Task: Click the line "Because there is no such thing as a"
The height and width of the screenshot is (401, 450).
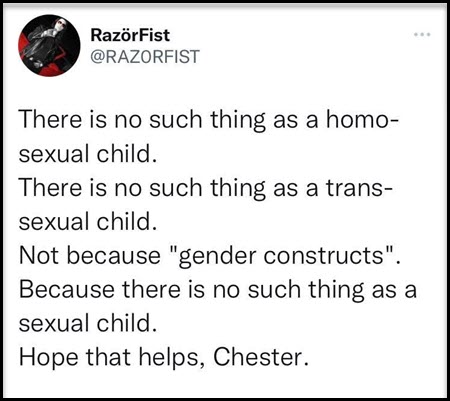Action: [x=218, y=289]
